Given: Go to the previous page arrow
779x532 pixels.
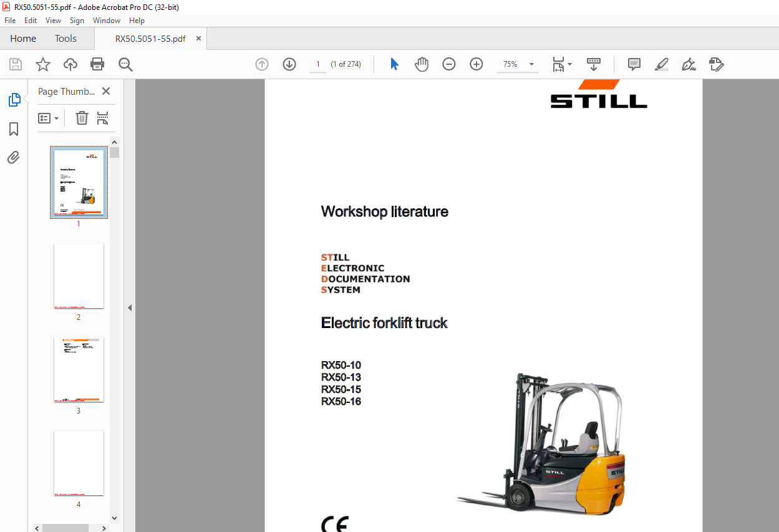Looking at the screenshot, I should pyautogui.click(x=262, y=64).
